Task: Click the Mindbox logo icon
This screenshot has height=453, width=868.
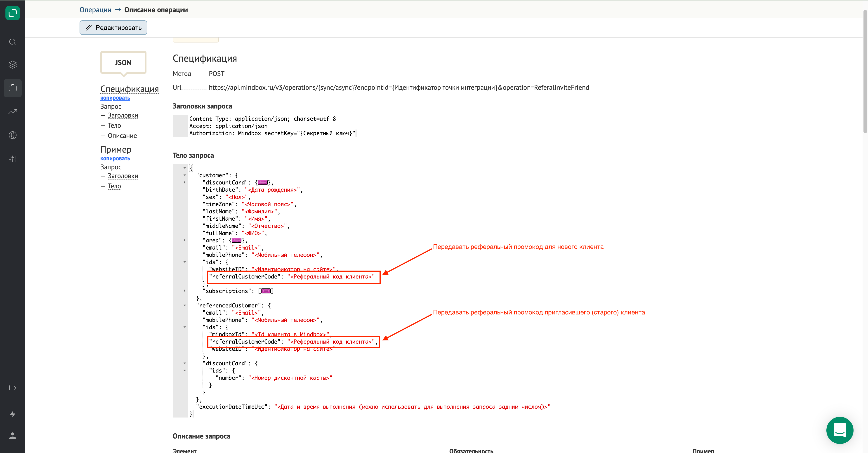Action: (12, 13)
